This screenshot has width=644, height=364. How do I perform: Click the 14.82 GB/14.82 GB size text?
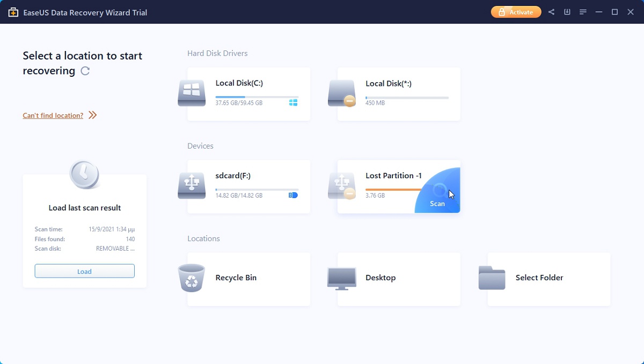click(x=239, y=195)
